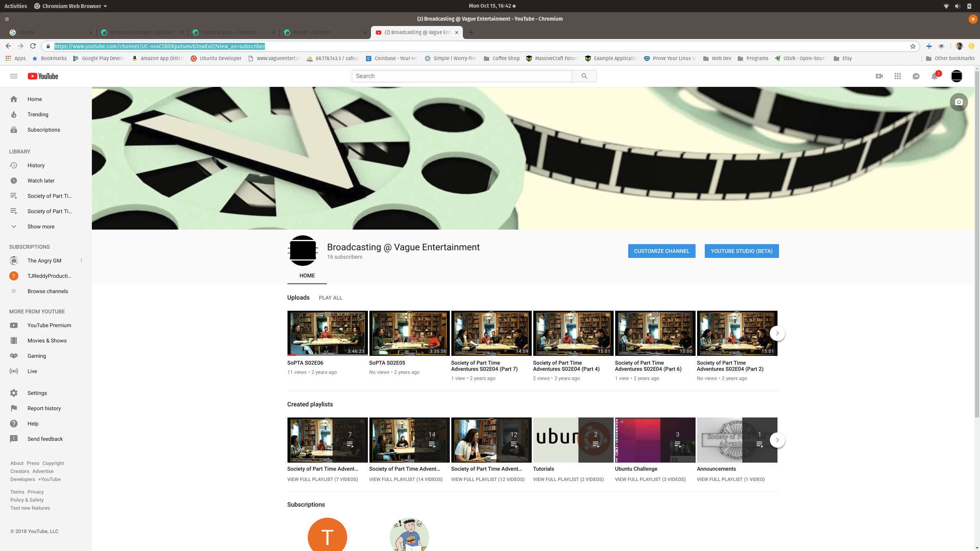Open the YouTube hamburger guide menu
This screenshot has height=551, width=980.
pyautogui.click(x=14, y=76)
